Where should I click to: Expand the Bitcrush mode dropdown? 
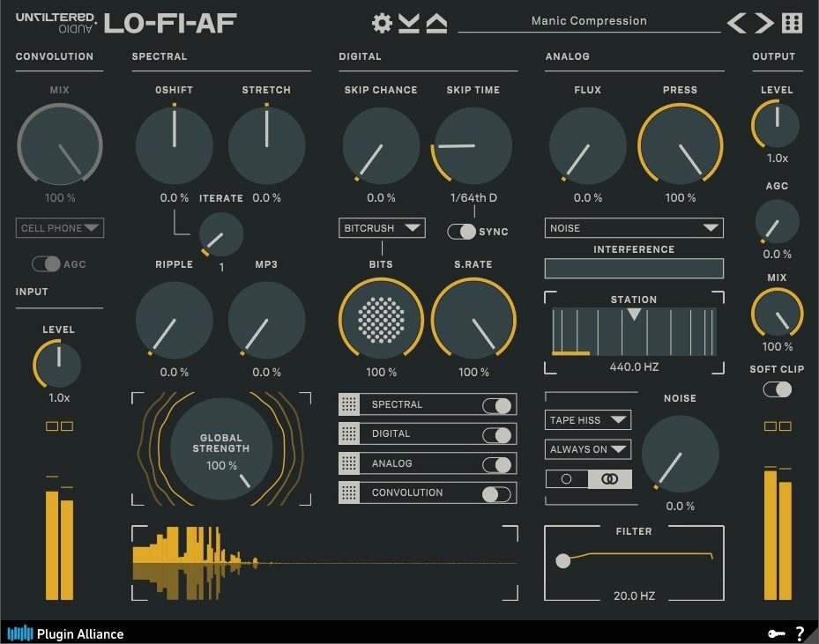(382, 228)
